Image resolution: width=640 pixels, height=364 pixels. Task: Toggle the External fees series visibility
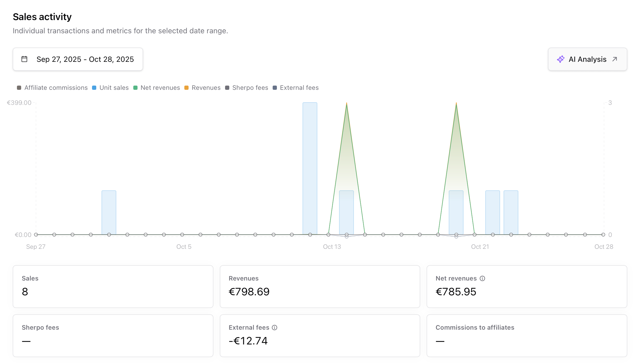[275, 87]
